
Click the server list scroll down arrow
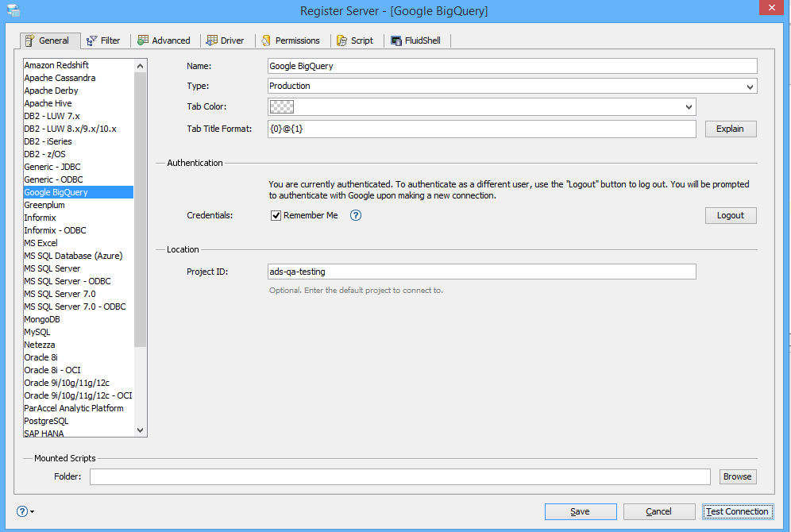141,430
